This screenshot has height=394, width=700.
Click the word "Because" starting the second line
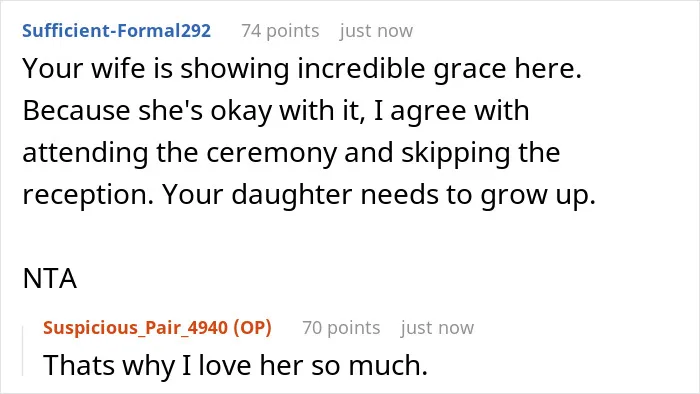click(76, 111)
